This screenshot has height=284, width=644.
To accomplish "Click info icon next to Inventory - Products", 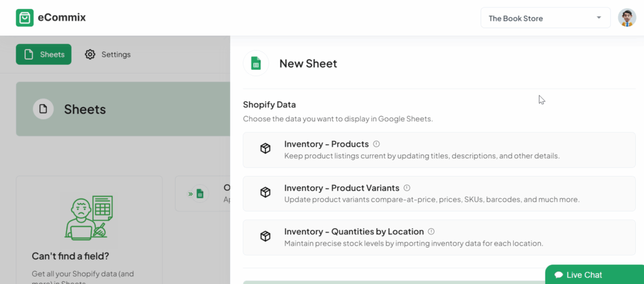I will 376,144.
